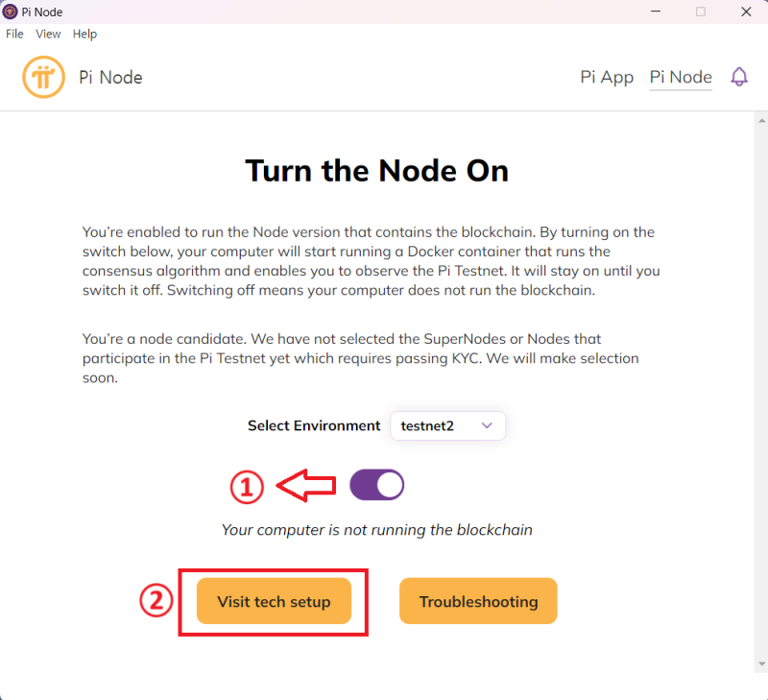
Task: Open the File menu
Action: [x=14, y=34]
